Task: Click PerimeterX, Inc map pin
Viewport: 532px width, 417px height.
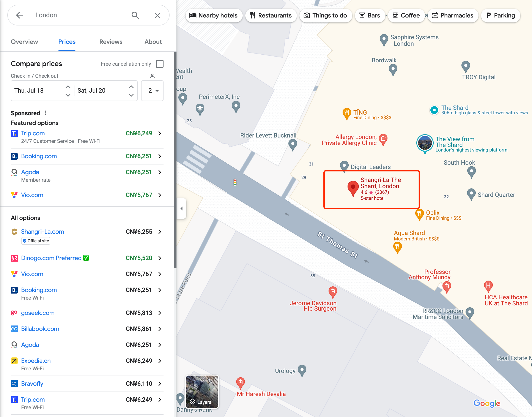Action: coord(236,107)
